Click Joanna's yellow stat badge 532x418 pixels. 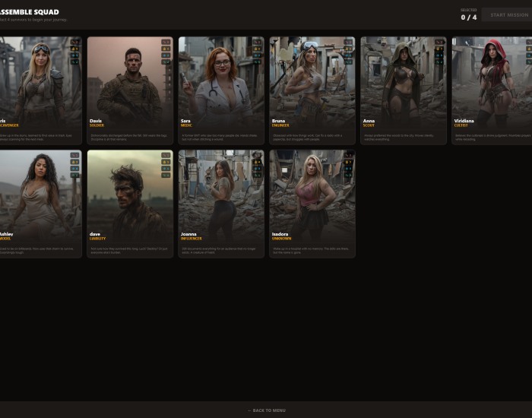click(257, 162)
